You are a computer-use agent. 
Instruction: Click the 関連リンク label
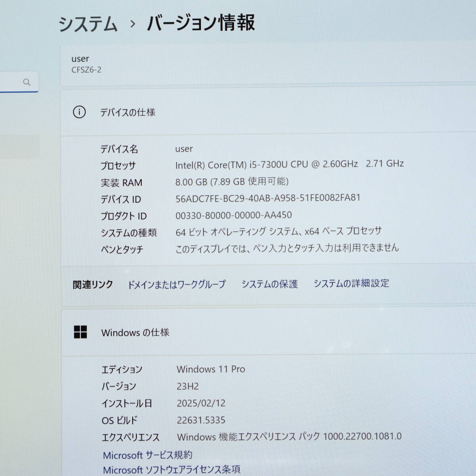click(93, 284)
